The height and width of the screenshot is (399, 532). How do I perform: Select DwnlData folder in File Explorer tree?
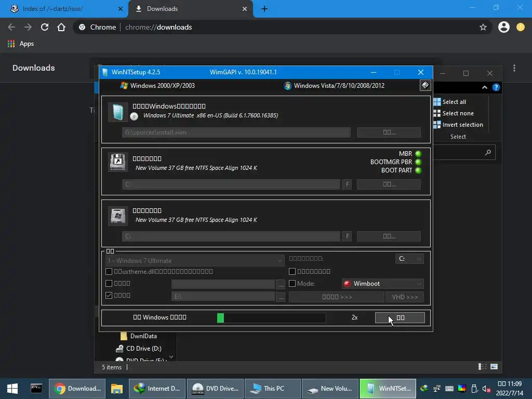138,336
